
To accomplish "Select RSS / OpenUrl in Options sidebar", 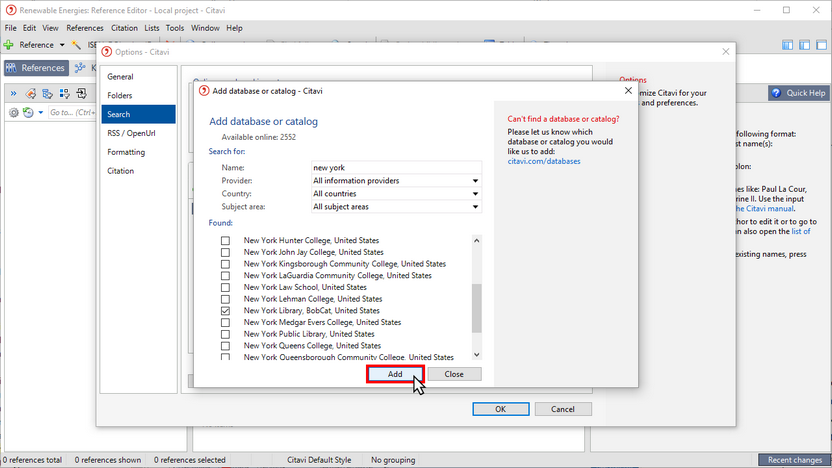I will pyautogui.click(x=138, y=133).
